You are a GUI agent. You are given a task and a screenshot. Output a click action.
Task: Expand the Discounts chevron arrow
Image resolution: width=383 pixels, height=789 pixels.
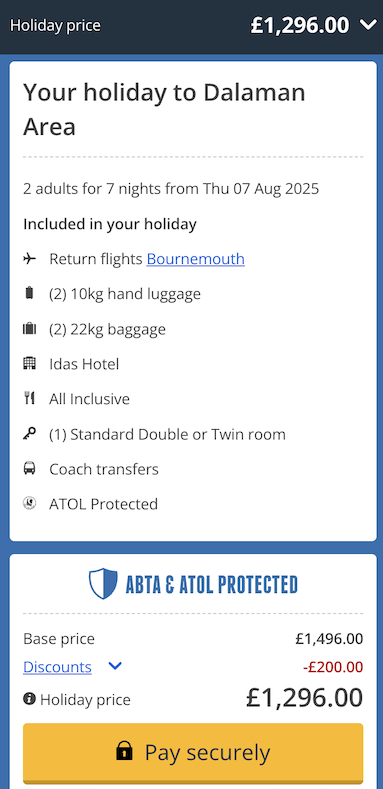(x=115, y=666)
